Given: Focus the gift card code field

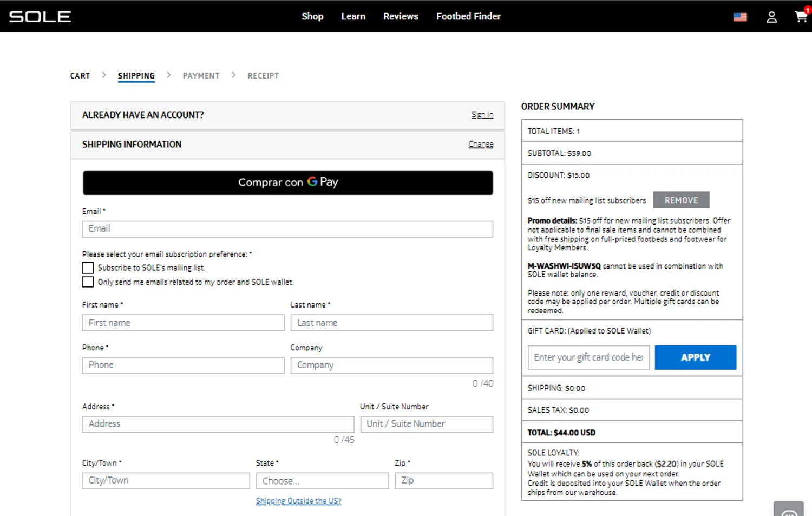Looking at the screenshot, I should point(588,357).
